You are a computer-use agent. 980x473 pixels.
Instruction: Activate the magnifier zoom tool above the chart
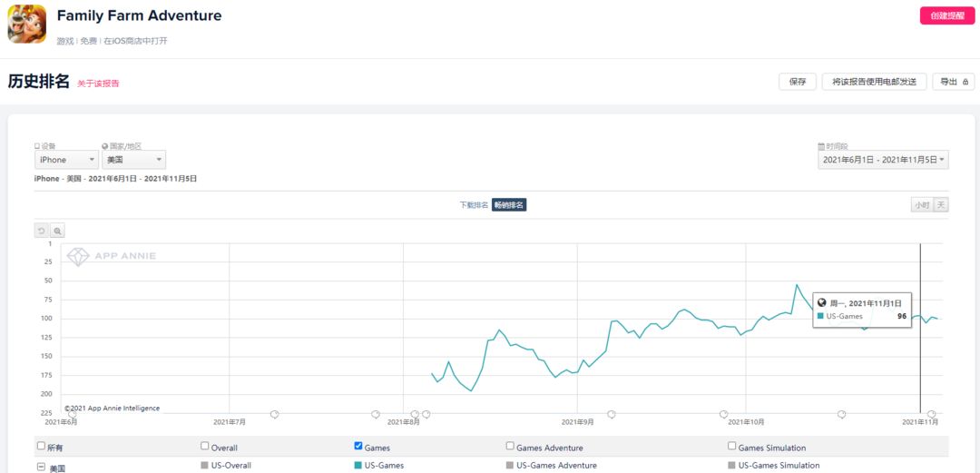tap(57, 231)
